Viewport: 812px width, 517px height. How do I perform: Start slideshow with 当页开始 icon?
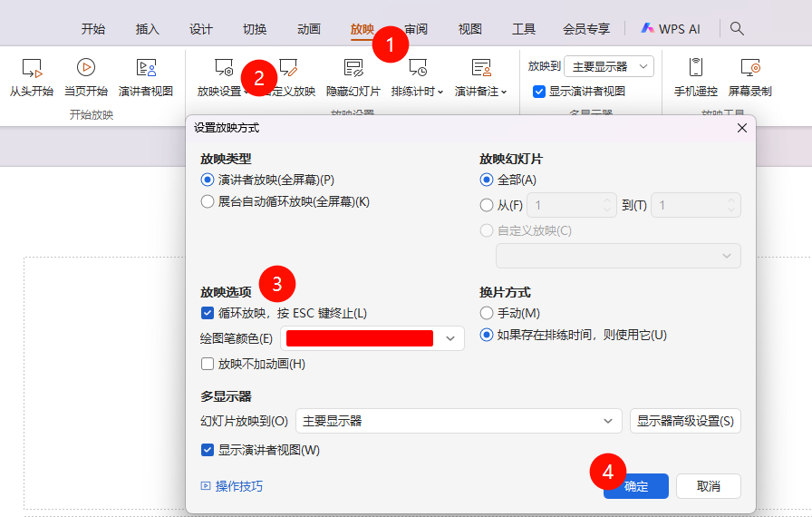point(86,68)
